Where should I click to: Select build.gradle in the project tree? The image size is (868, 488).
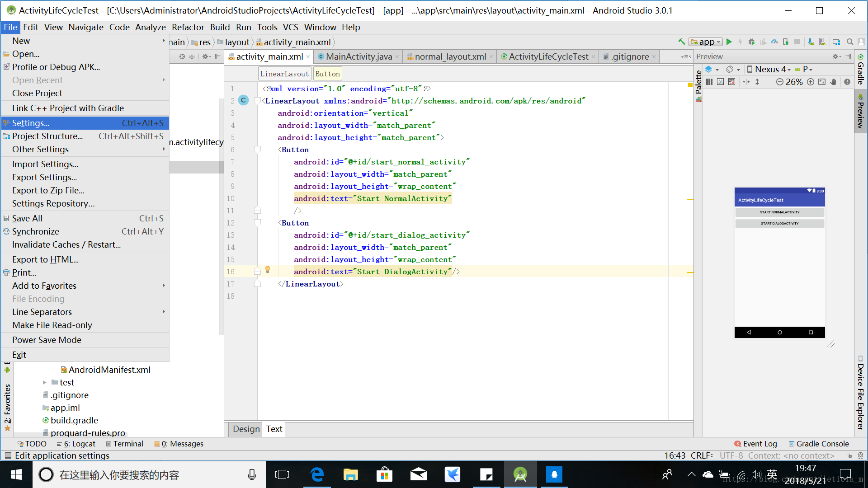[70, 420]
